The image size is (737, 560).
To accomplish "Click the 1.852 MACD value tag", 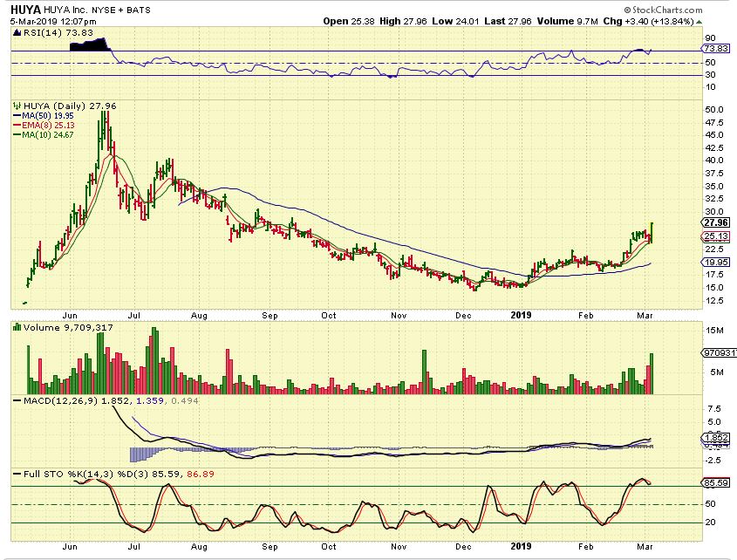I will coord(715,437).
